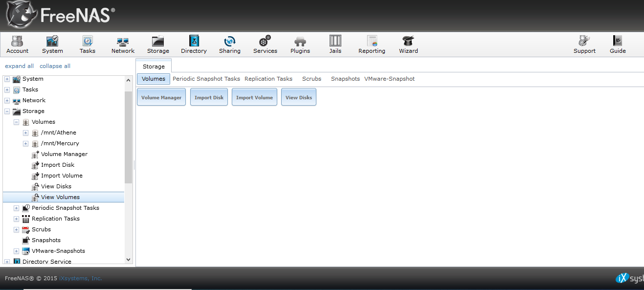Image resolution: width=644 pixels, height=290 pixels.
Task: Click the Volumes database icon in tree
Action: point(26,122)
